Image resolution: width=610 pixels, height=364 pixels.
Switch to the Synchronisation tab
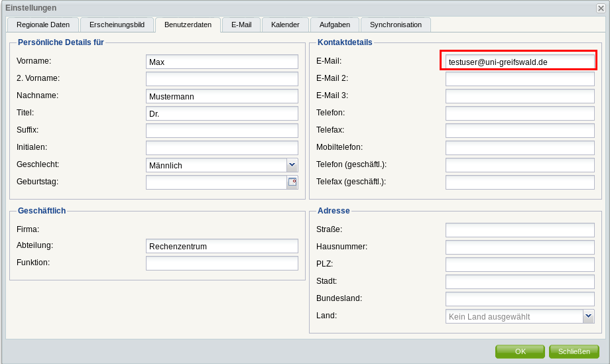tap(396, 25)
